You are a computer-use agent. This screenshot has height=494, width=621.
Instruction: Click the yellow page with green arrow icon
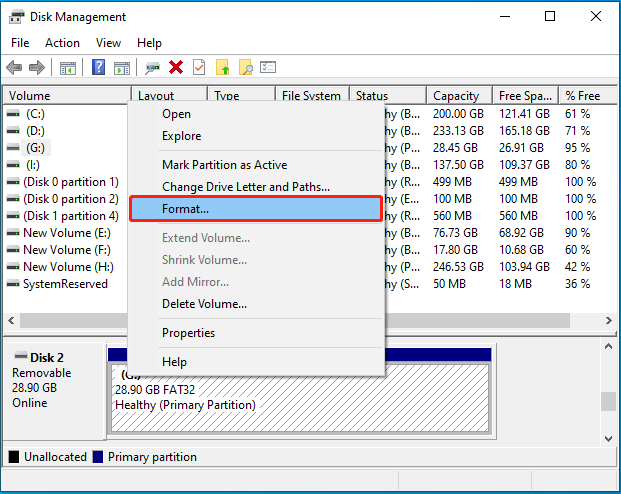pos(222,68)
